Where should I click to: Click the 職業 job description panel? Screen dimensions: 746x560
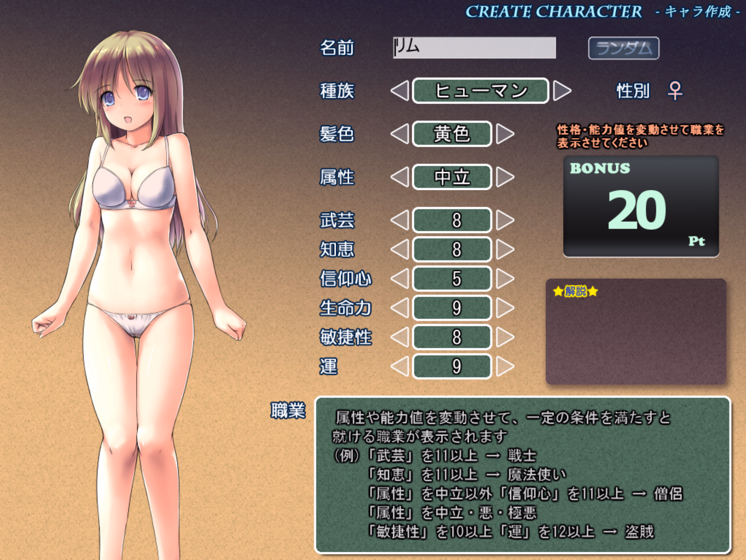(x=522, y=475)
